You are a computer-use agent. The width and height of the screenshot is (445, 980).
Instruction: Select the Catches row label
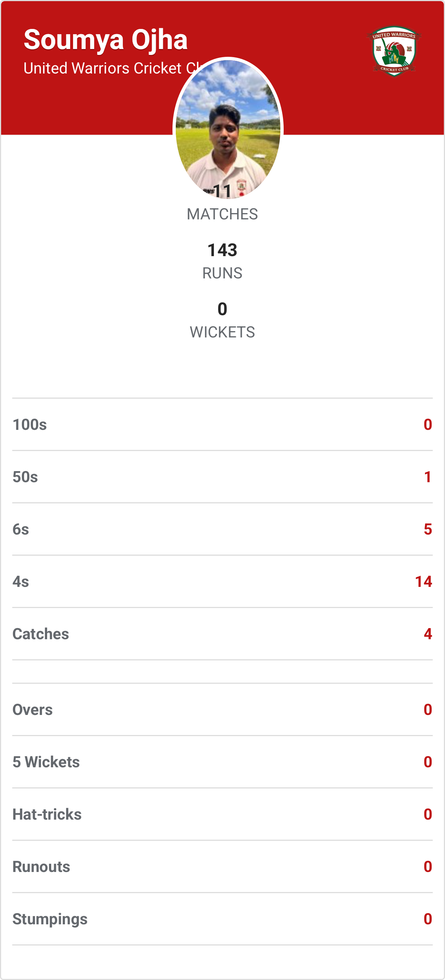[x=41, y=634]
